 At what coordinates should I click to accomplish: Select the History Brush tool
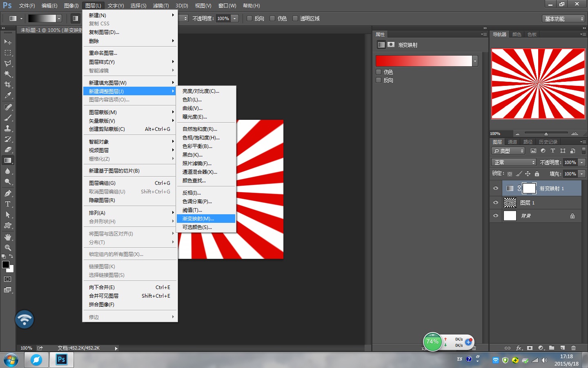[x=8, y=139]
